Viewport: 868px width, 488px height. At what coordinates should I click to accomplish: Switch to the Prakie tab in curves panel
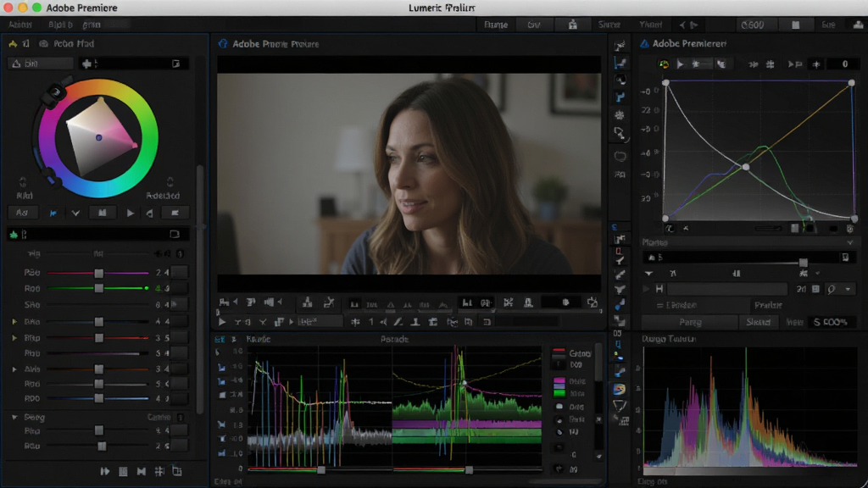point(768,305)
